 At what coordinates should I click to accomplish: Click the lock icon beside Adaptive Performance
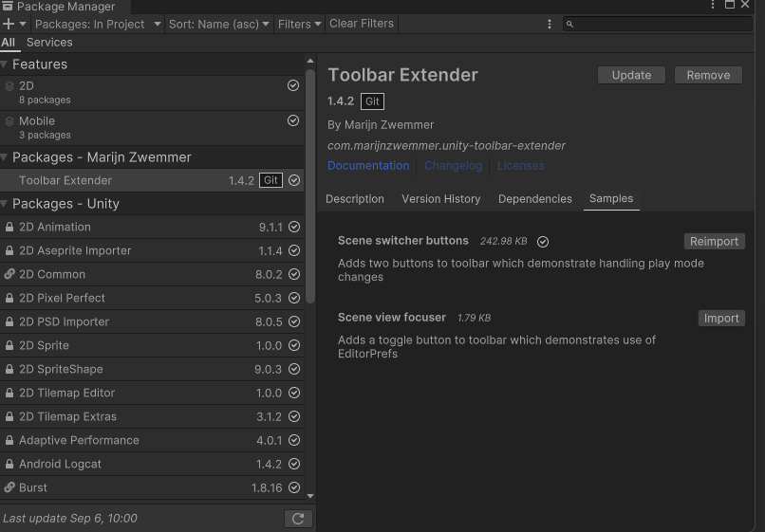click(9, 440)
